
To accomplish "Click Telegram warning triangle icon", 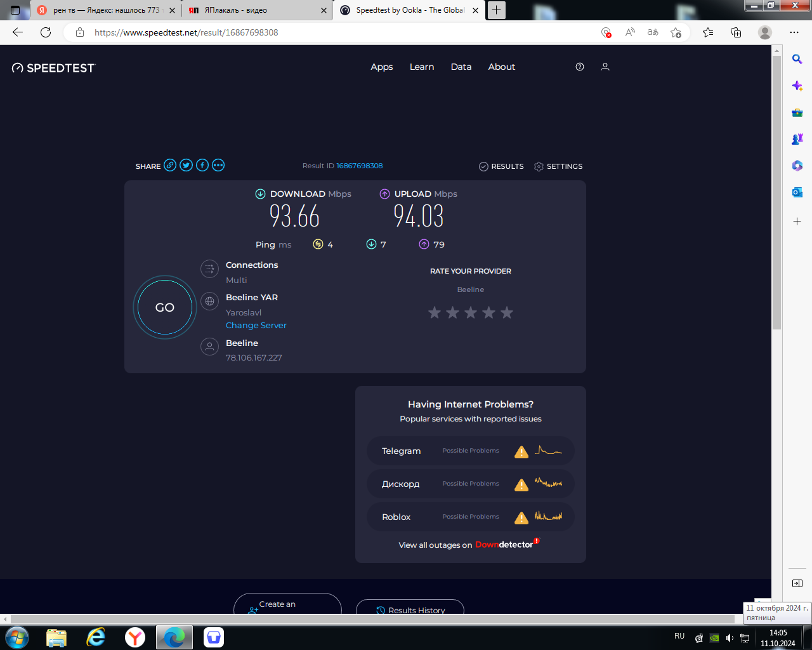I will [521, 452].
